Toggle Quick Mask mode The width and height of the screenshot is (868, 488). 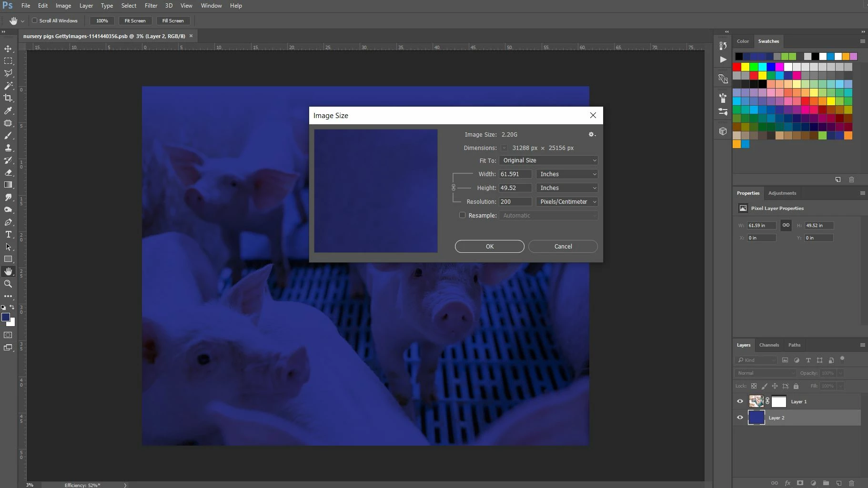[x=8, y=335]
